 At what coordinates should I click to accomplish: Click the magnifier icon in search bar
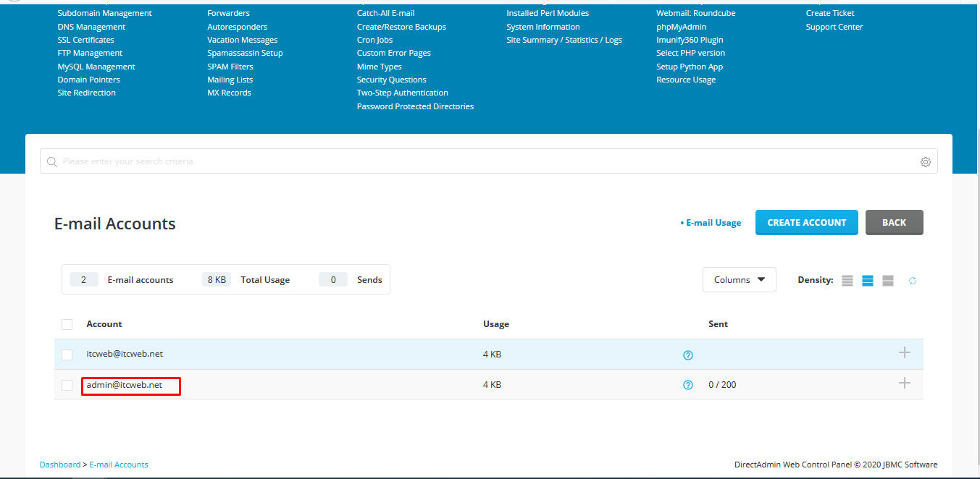52,162
